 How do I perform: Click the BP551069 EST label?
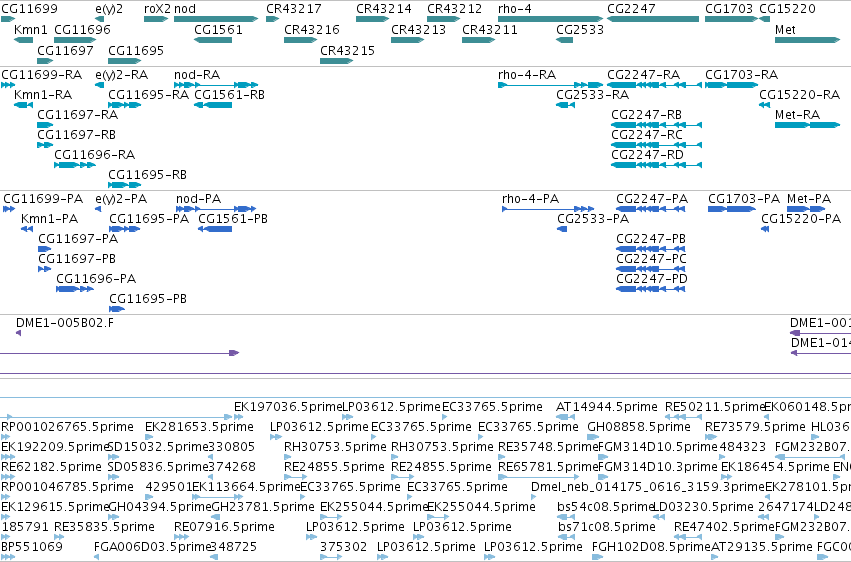(x=32, y=547)
